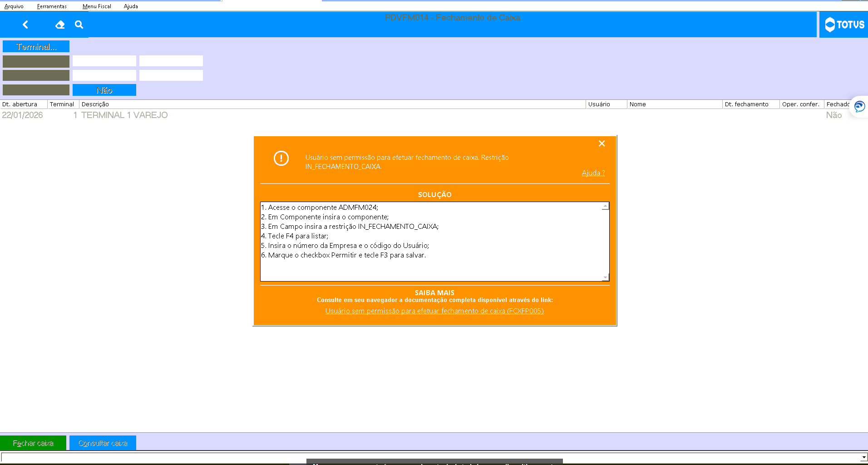Click the eraser clear icon
This screenshot has width=868, height=465.
pos(60,25)
